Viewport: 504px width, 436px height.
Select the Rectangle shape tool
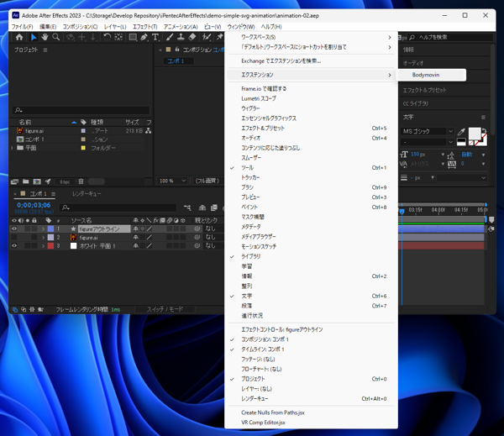click(x=133, y=37)
